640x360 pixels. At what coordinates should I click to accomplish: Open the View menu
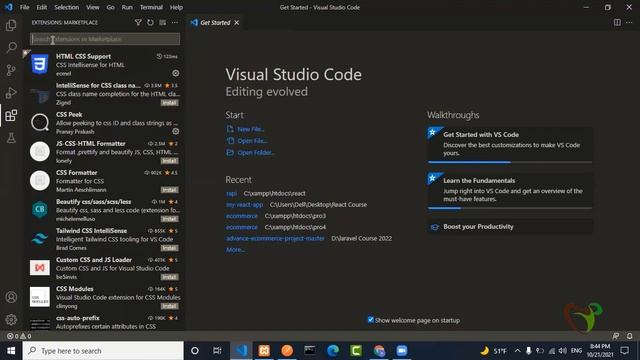pos(93,7)
